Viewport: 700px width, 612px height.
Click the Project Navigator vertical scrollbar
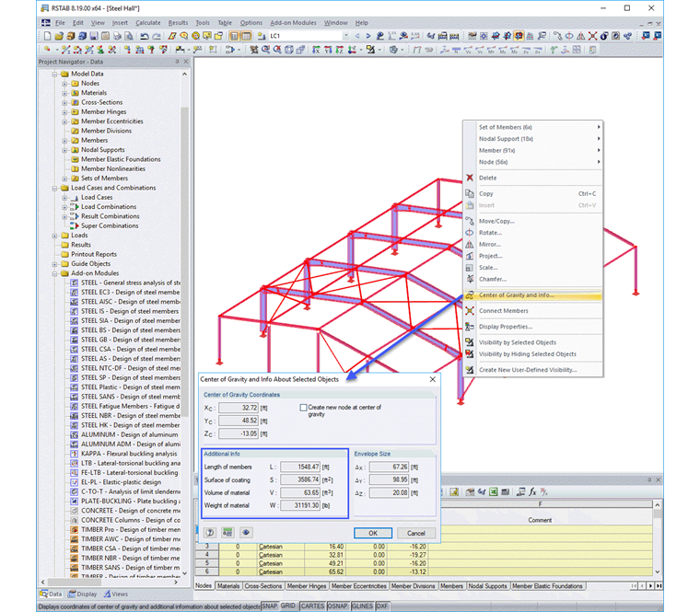[x=185, y=263]
